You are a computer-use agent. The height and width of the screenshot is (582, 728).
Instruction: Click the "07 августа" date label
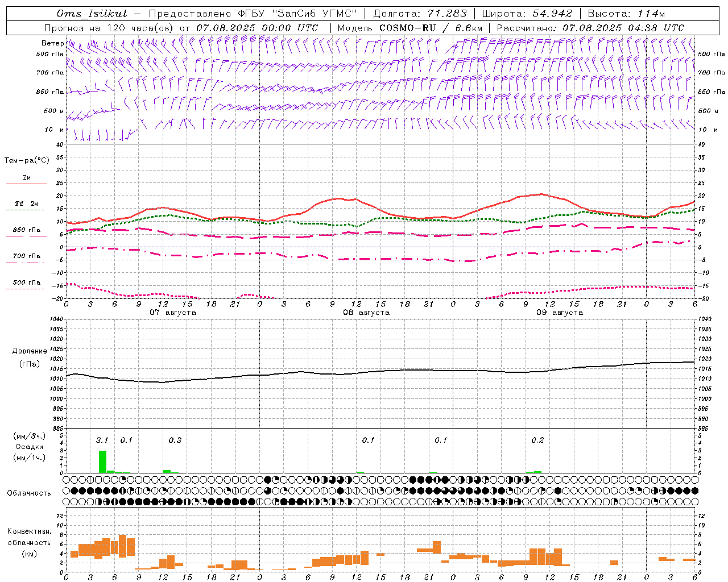pyautogui.click(x=173, y=312)
